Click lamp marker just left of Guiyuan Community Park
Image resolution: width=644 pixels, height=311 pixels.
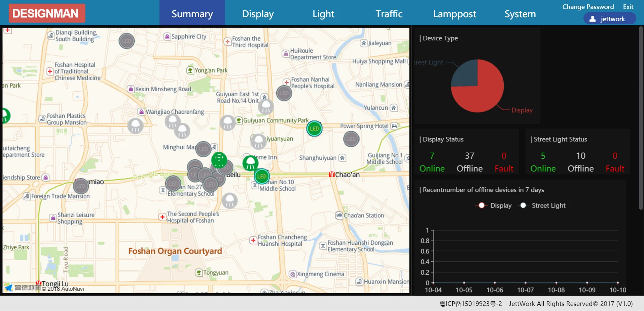[228, 123]
